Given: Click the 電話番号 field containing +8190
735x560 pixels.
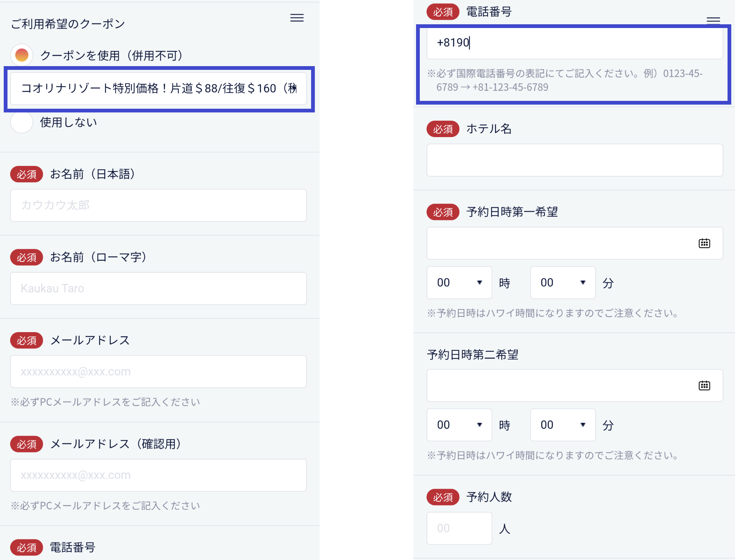Looking at the screenshot, I should pos(575,43).
